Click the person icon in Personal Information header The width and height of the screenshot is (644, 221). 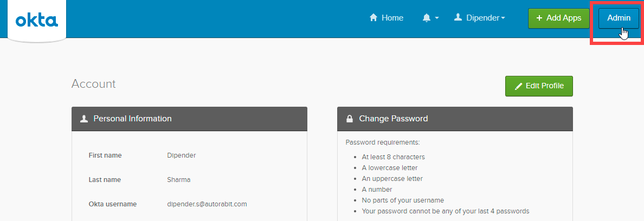coord(83,119)
